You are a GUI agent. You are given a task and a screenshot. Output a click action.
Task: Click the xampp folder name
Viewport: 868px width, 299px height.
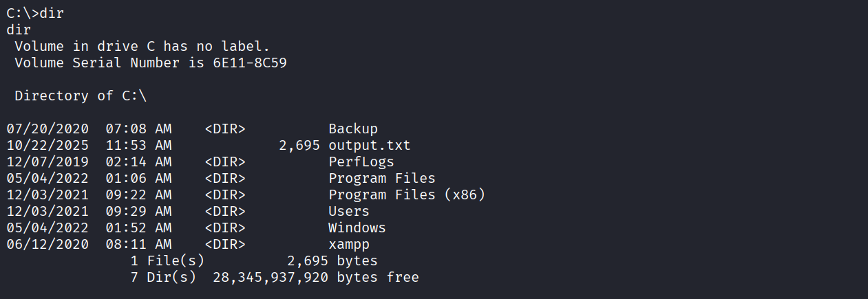pyautogui.click(x=348, y=244)
